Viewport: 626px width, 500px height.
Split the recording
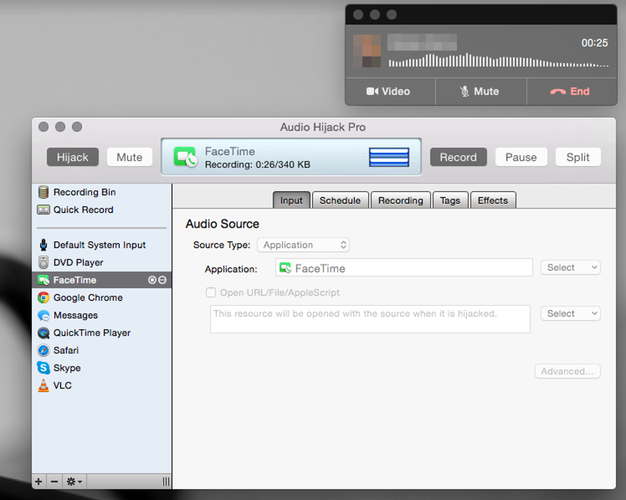click(x=578, y=157)
